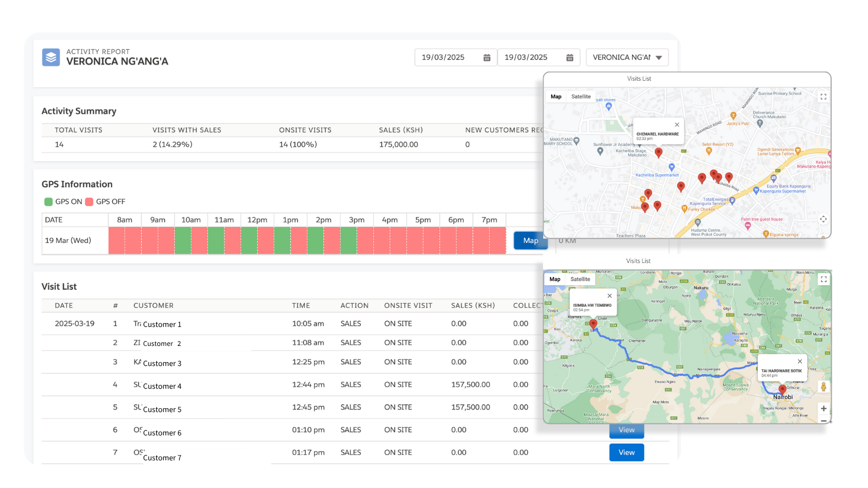868x488 pixels.
Task: Open the VERONICA NG'ANG'A salesperson dropdown
Action: click(x=659, y=57)
